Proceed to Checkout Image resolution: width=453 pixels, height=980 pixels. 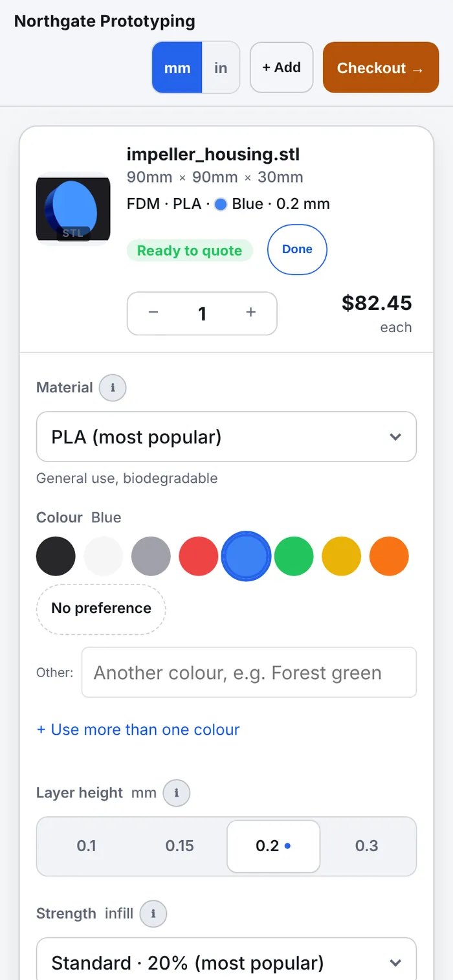tap(381, 67)
